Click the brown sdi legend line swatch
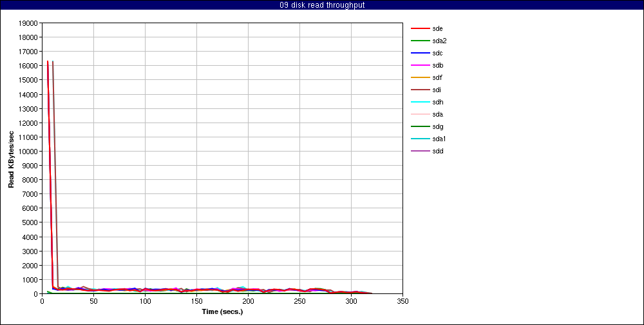644x325 pixels. (x=420, y=90)
